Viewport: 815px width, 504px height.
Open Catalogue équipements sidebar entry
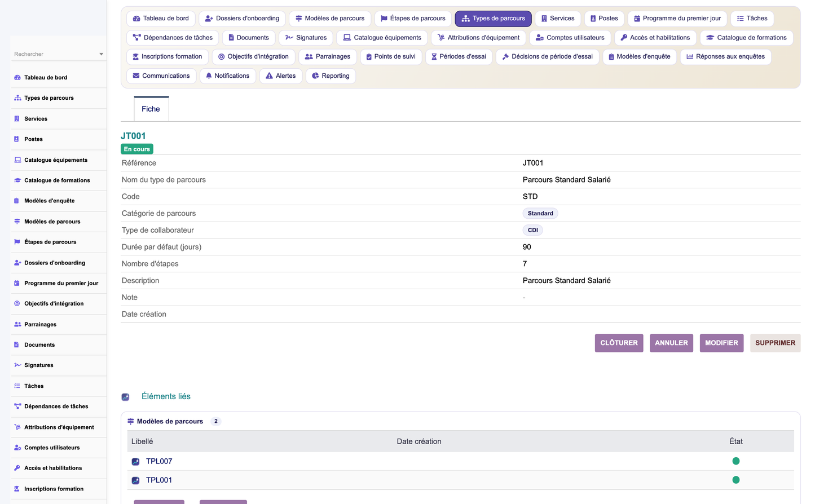[x=59, y=160]
